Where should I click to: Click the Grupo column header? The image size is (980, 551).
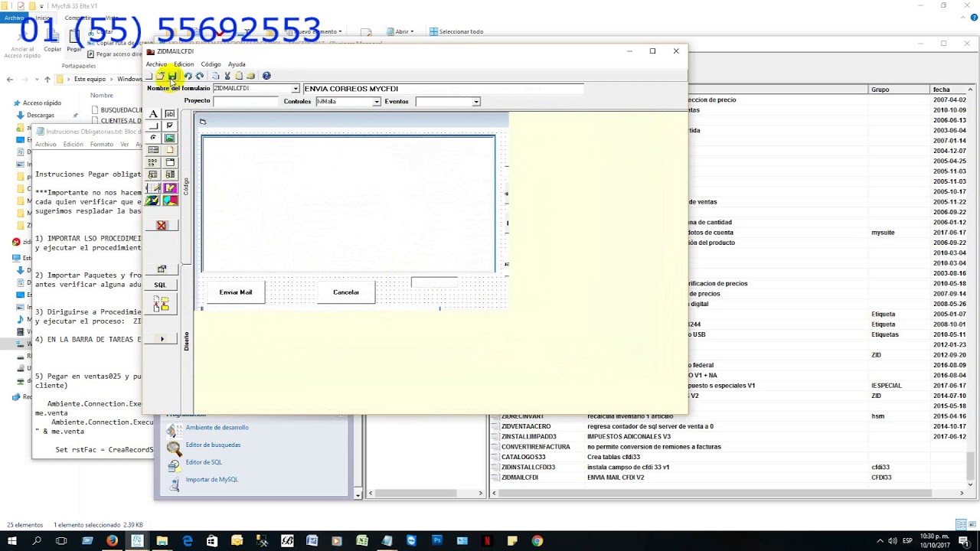pyautogui.click(x=899, y=90)
